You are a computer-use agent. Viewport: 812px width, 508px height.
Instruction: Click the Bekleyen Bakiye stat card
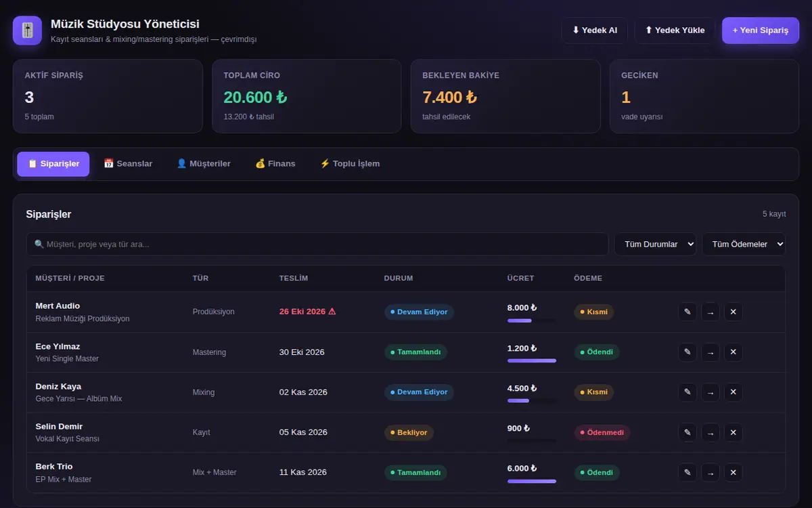(x=505, y=96)
